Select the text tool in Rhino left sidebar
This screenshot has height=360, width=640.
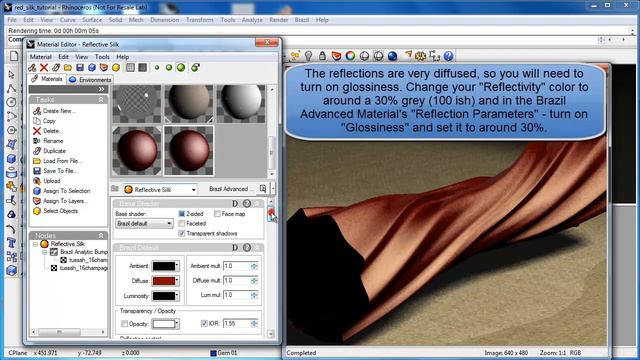pyautogui.click(x=11, y=242)
